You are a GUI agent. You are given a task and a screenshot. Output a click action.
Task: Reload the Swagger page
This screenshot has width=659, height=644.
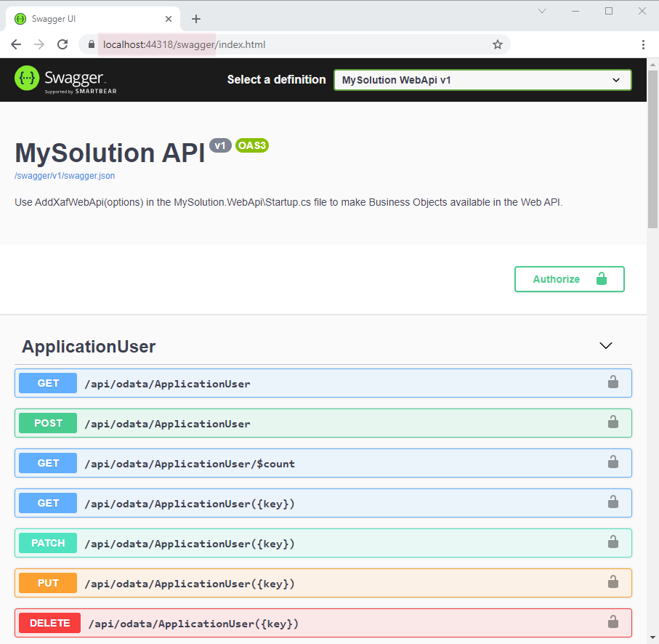tap(62, 44)
